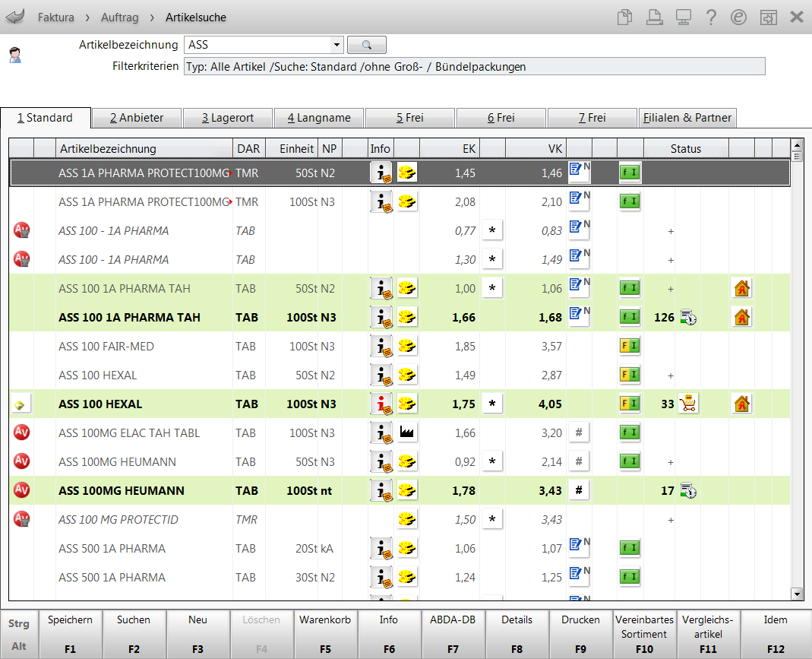Click into Artikelbezeichnung search field
Screen dimensions: 812x659
[x=258, y=45]
